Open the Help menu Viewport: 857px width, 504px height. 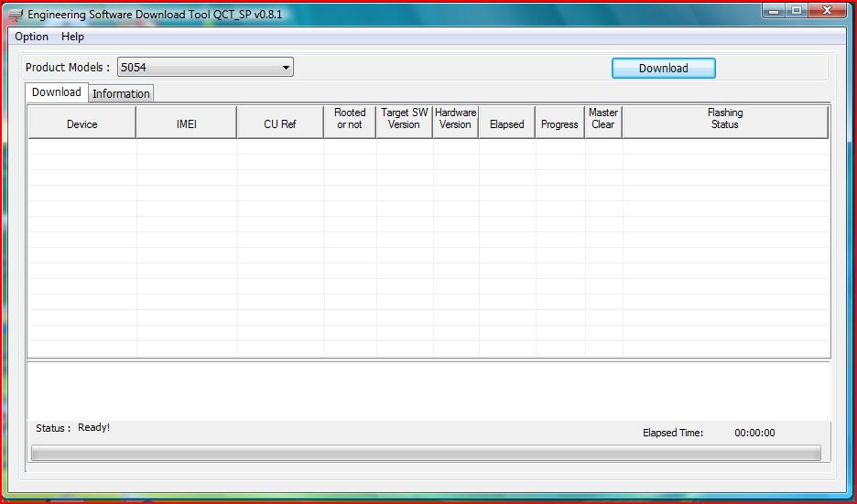pyautogui.click(x=72, y=37)
